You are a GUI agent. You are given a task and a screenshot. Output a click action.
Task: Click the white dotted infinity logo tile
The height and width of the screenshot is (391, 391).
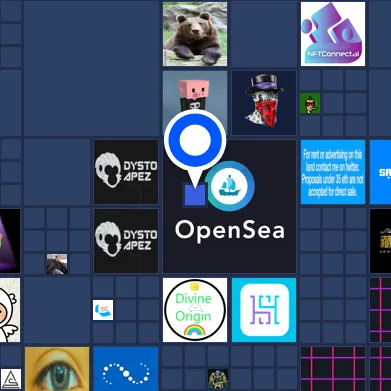click(126, 369)
